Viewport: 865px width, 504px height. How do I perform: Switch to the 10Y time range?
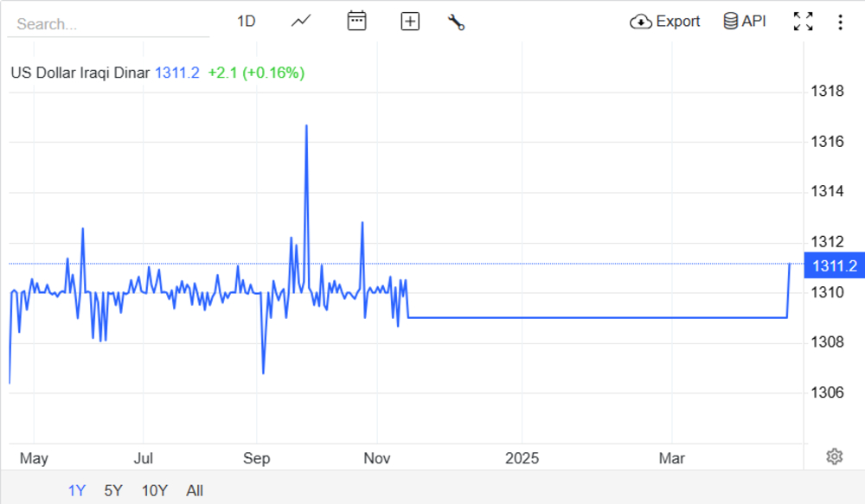(x=154, y=490)
